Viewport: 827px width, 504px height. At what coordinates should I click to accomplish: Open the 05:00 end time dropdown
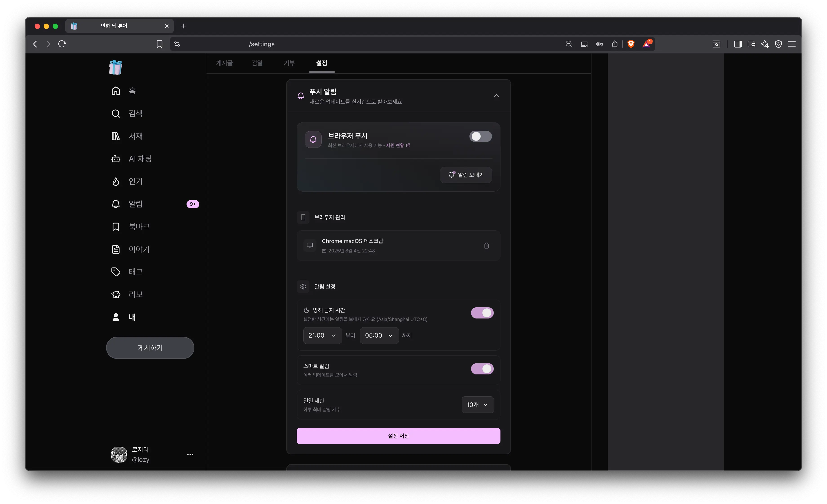tap(379, 335)
